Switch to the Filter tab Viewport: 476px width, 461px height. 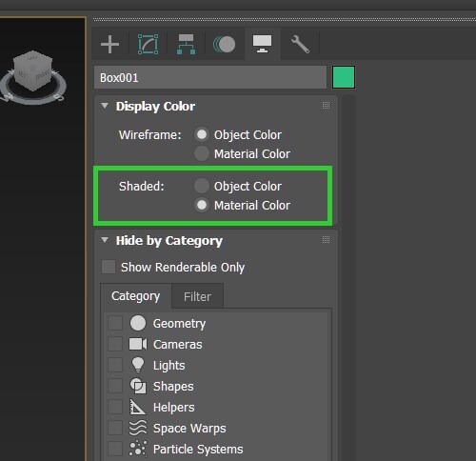(x=197, y=296)
